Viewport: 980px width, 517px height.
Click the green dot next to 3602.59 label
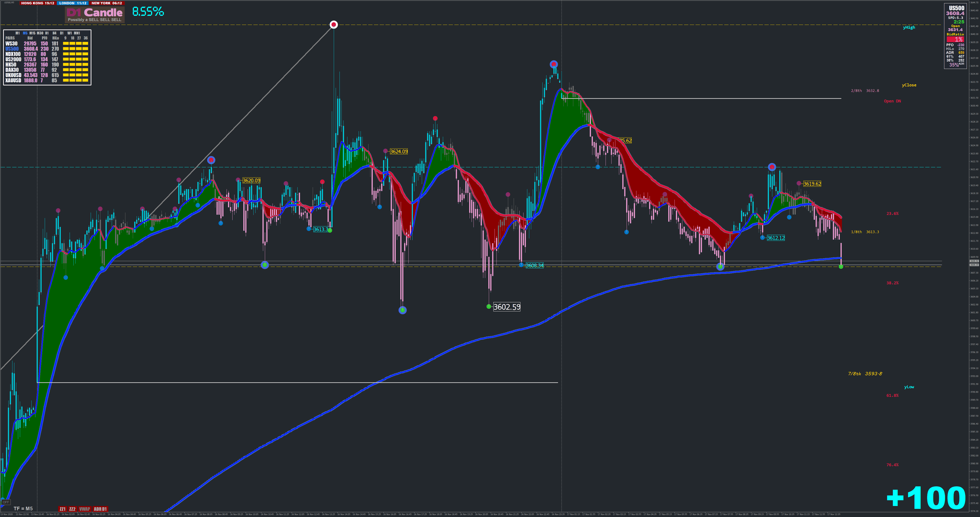[489, 306]
